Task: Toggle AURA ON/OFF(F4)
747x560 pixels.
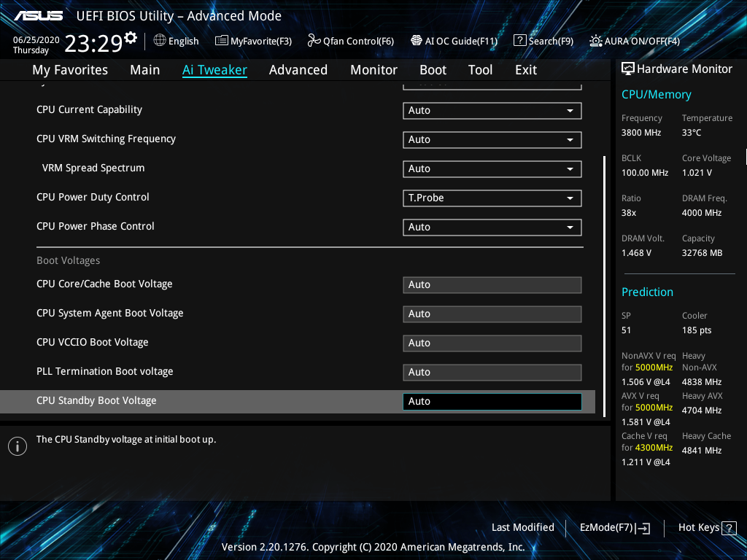Action: click(x=635, y=41)
